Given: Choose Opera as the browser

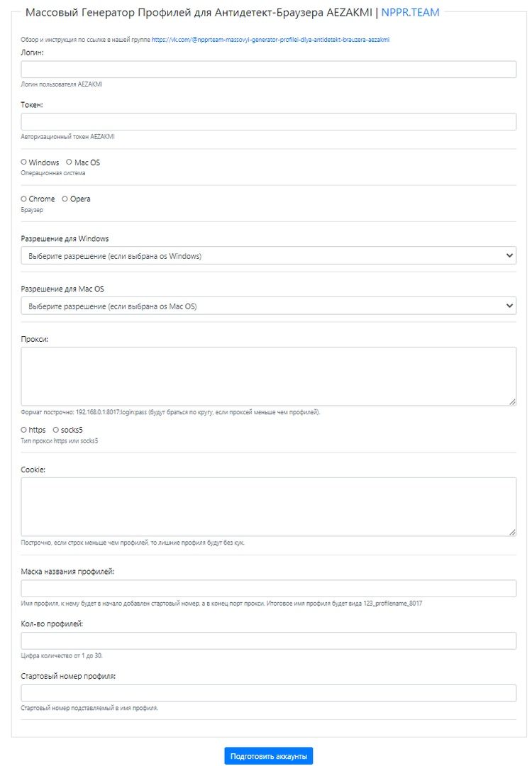Looking at the screenshot, I should (x=65, y=199).
